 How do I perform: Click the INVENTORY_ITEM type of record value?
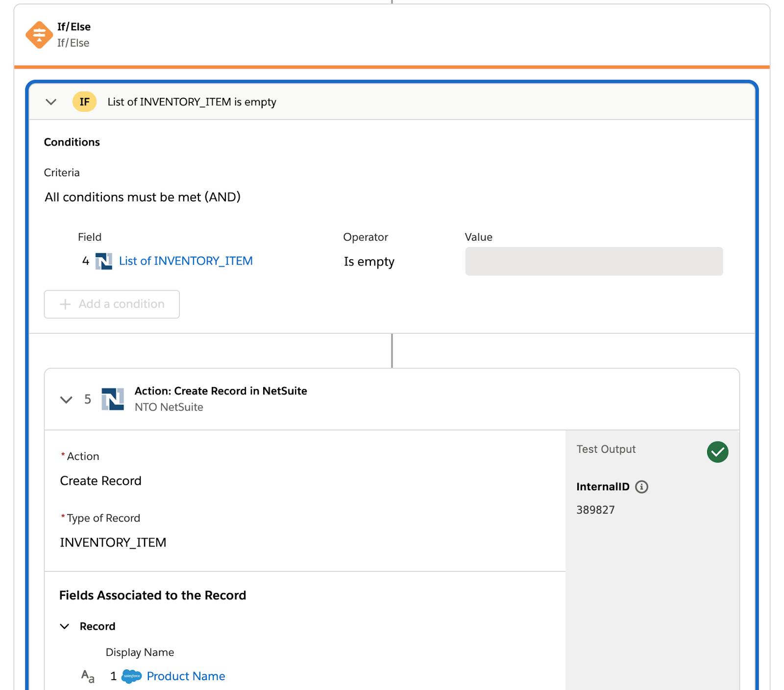click(x=113, y=542)
